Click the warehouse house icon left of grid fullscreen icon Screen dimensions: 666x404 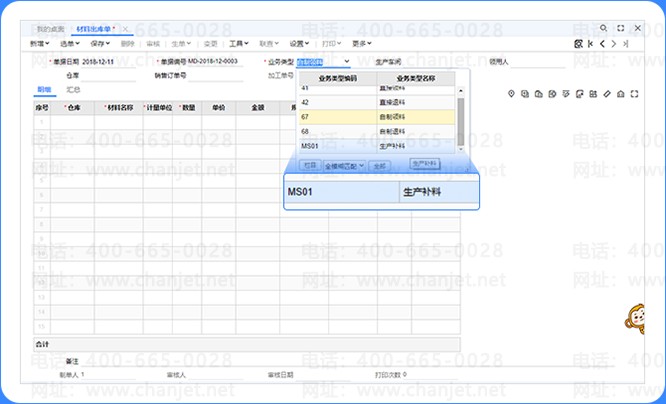click(621, 94)
